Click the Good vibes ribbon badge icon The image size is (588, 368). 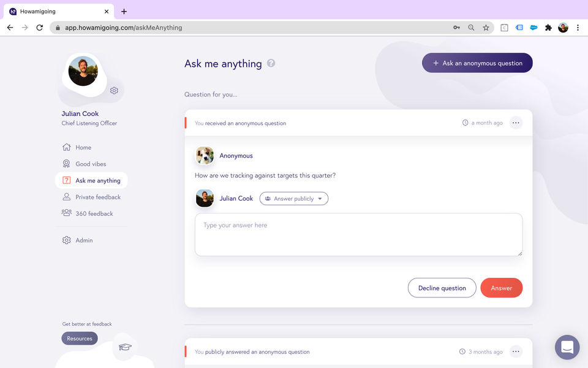[x=66, y=164]
